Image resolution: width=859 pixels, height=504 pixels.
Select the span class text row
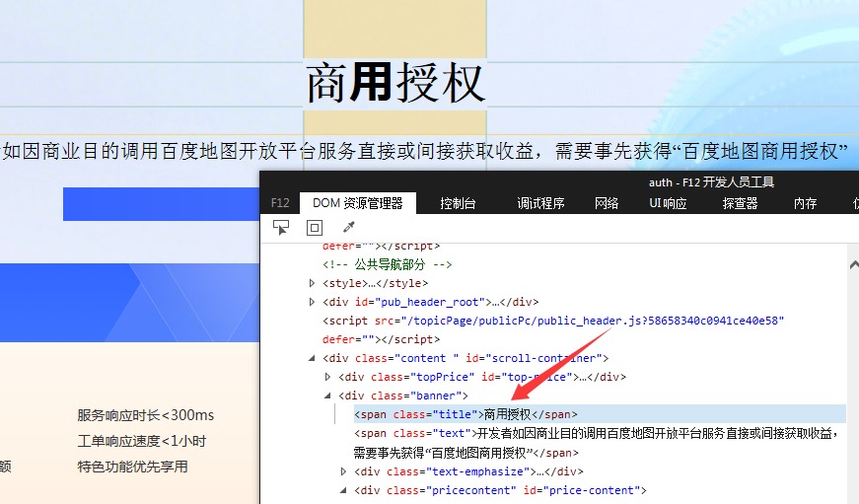coord(596,443)
